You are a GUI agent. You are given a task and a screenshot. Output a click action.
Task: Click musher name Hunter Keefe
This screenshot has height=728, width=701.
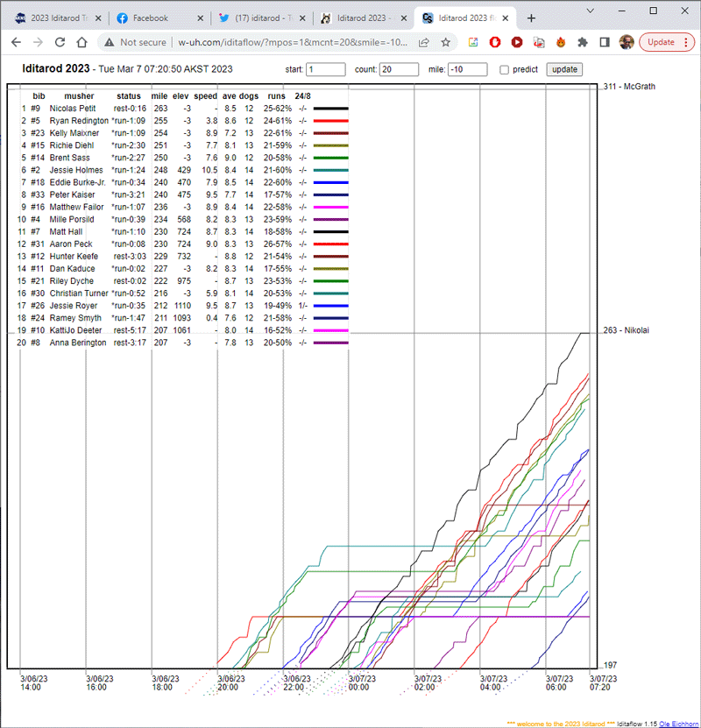click(x=74, y=257)
